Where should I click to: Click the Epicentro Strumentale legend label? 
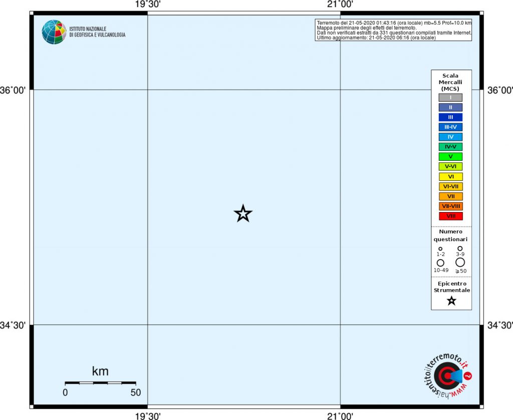point(451,287)
